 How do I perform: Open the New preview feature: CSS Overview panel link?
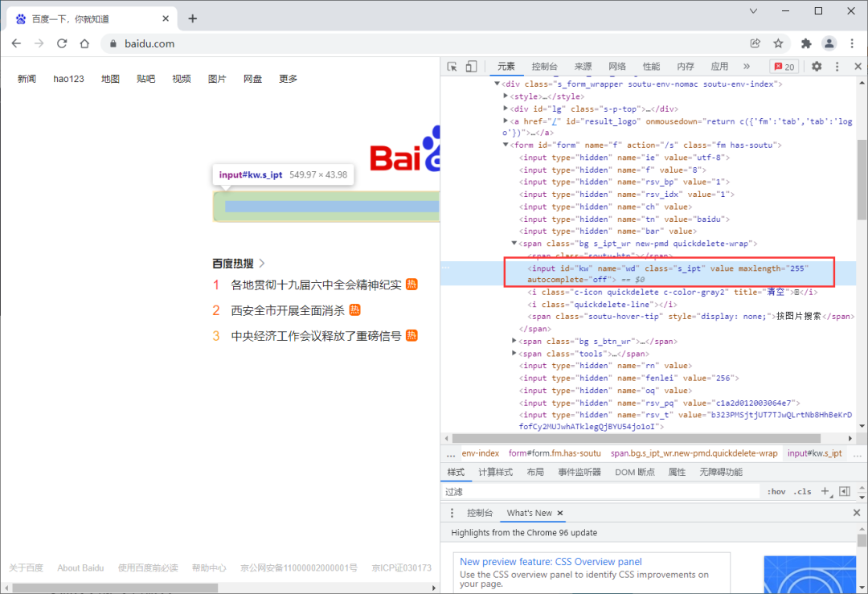click(x=551, y=561)
